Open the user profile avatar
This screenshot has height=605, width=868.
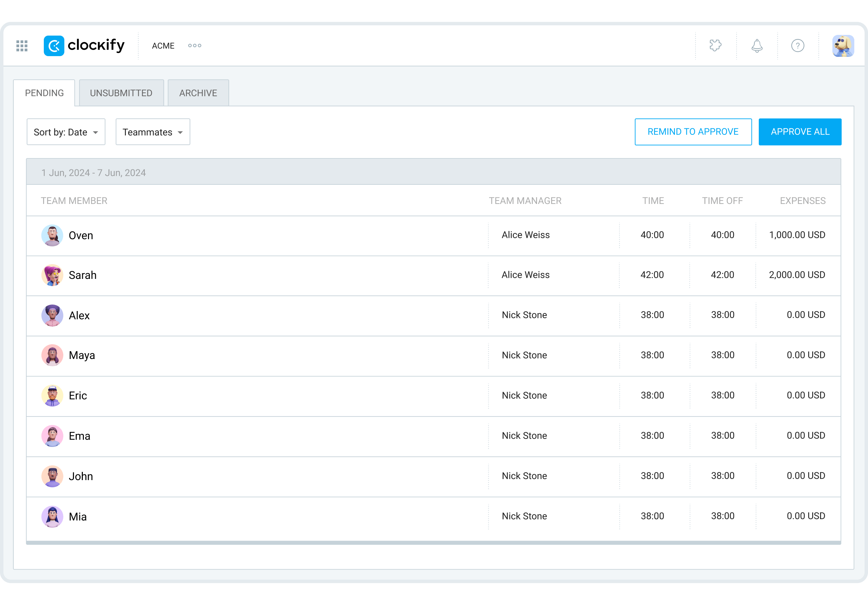pos(843,46)
